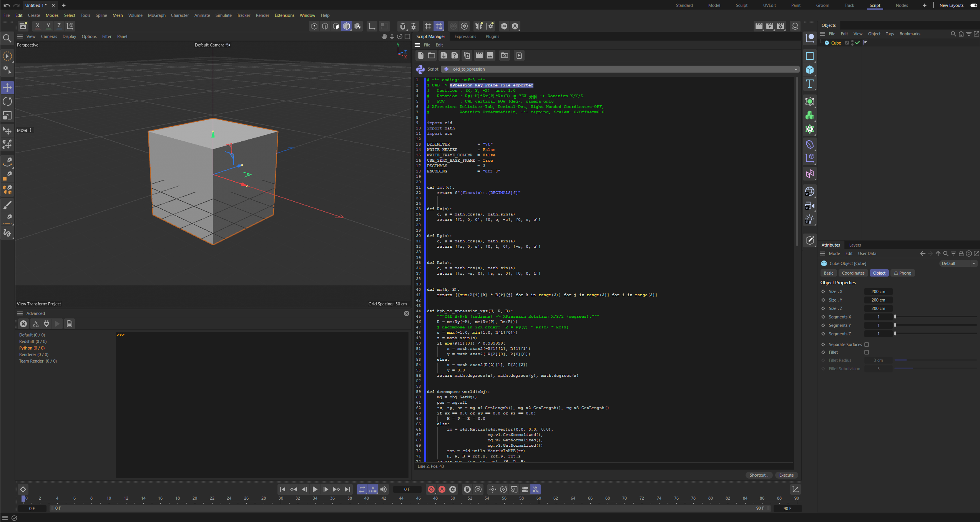Close the Advanced console panel
Viewport: 980px width, 522px height.
coord(407,313)
